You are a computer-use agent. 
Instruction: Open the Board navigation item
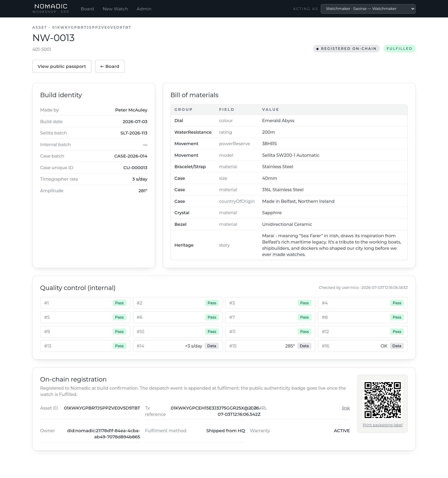coord(87,9)
